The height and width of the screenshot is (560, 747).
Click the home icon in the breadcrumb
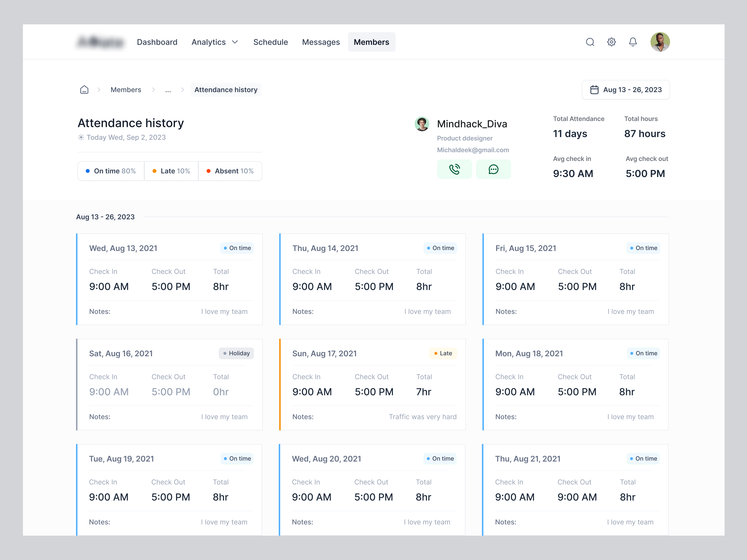[x=84, y=90]
